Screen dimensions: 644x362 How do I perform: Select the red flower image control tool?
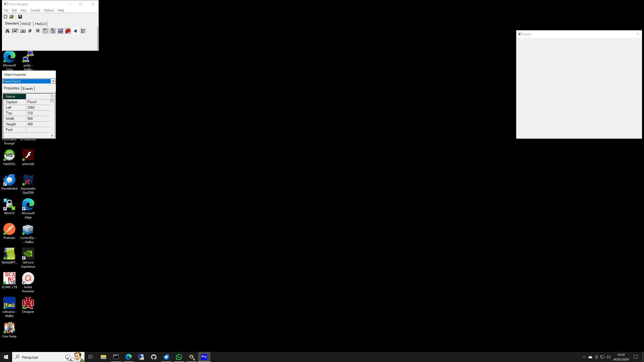click(68, 31)
